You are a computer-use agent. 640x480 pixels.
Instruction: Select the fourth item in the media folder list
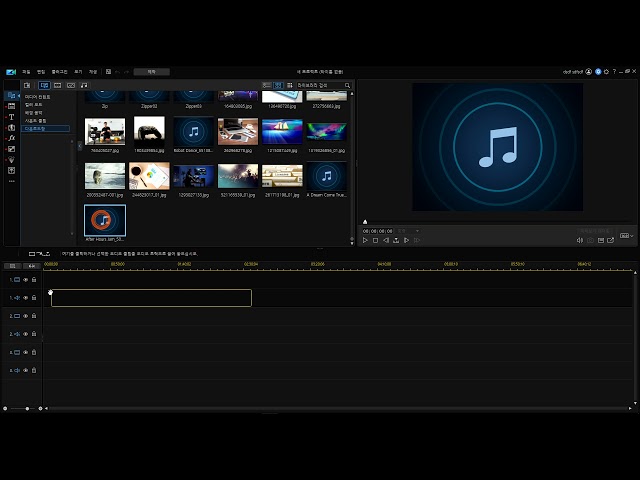(x=36, y=121)
